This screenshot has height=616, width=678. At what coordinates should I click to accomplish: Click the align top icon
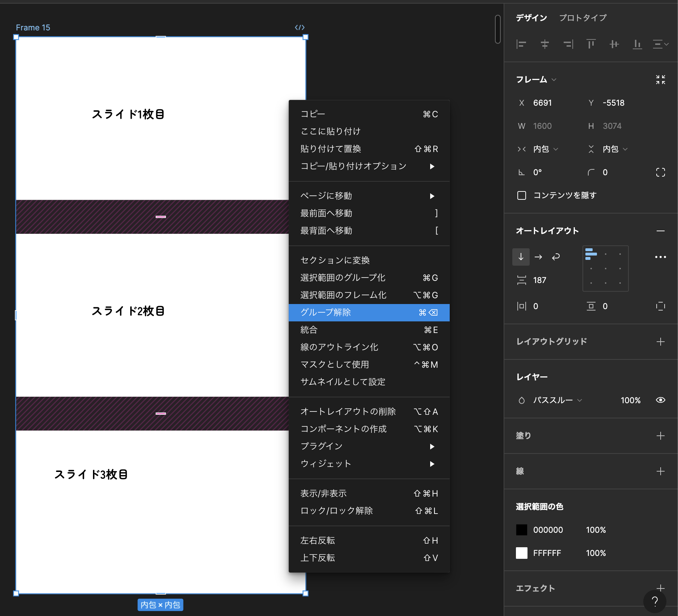tap(591, 44)
